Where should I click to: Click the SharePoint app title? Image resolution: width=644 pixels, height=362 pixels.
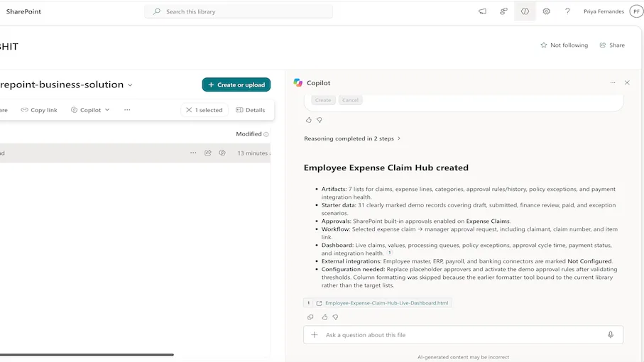tap(23, 11)
